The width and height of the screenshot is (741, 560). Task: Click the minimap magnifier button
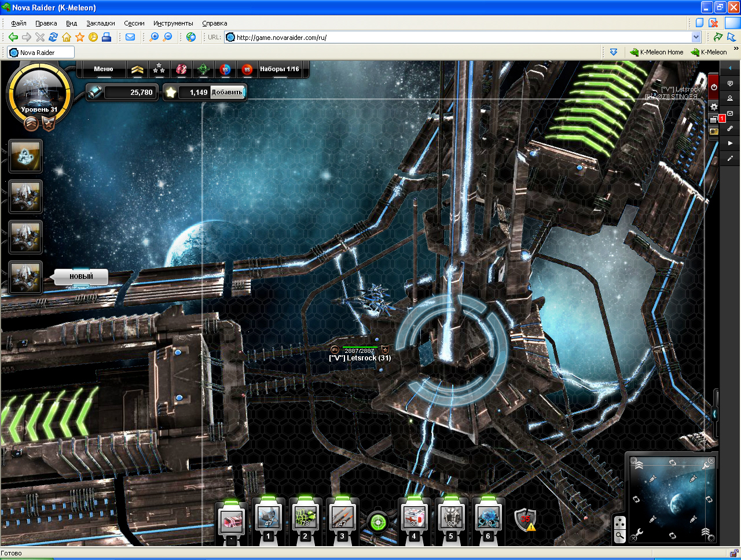click(619, 536)
